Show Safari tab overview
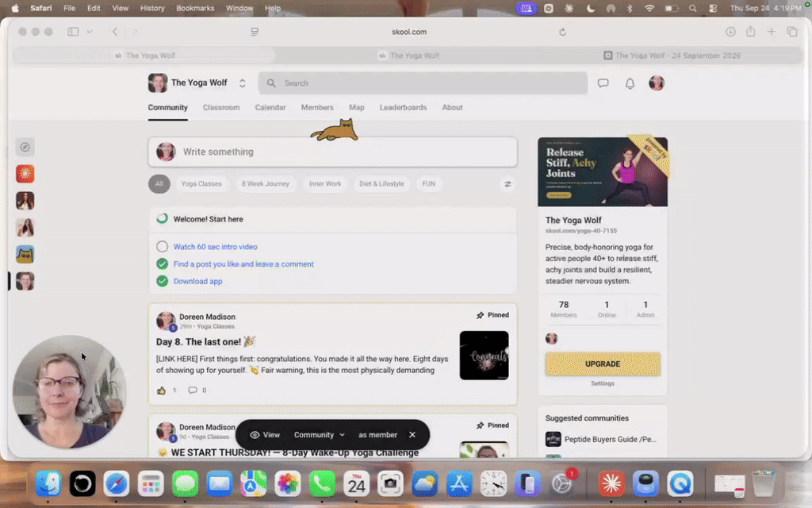This screenshot has width=812, height=508. [x=792, y=32]
